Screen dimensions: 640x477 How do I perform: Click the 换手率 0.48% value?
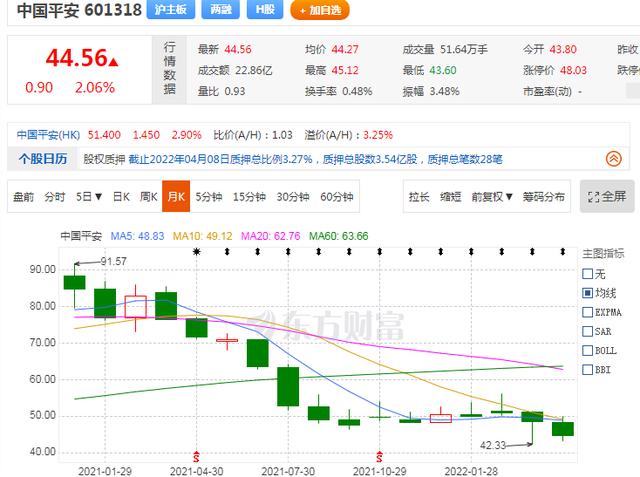coord(357,91)
